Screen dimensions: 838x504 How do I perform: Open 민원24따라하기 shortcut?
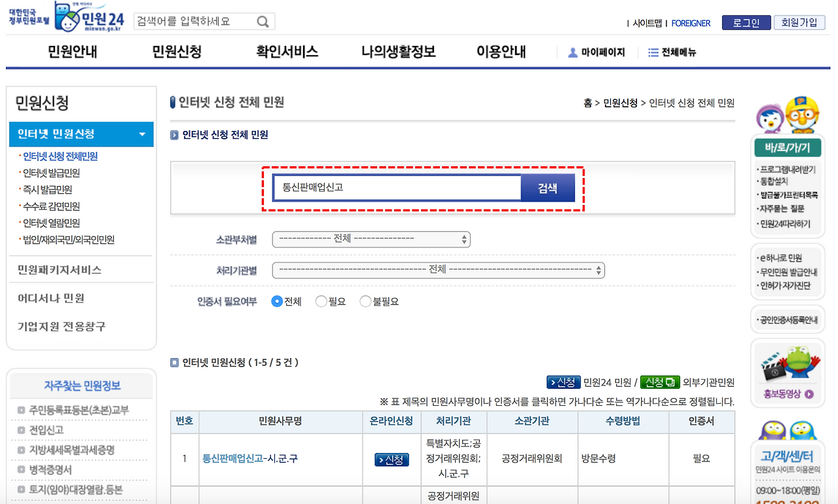pyautogui.click(x=785, y=223)
